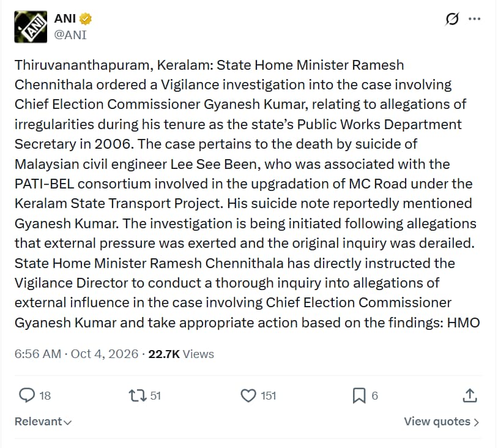This screenshot has height=448, width=498.
Task: Open View quotes link
Action: pyautogui.click(x=442, y=422)
